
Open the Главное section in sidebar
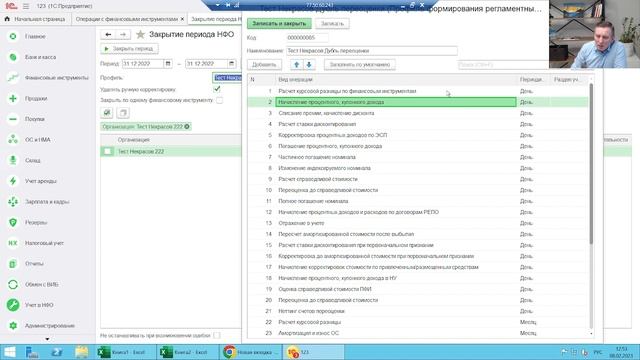tap(35, 36)
